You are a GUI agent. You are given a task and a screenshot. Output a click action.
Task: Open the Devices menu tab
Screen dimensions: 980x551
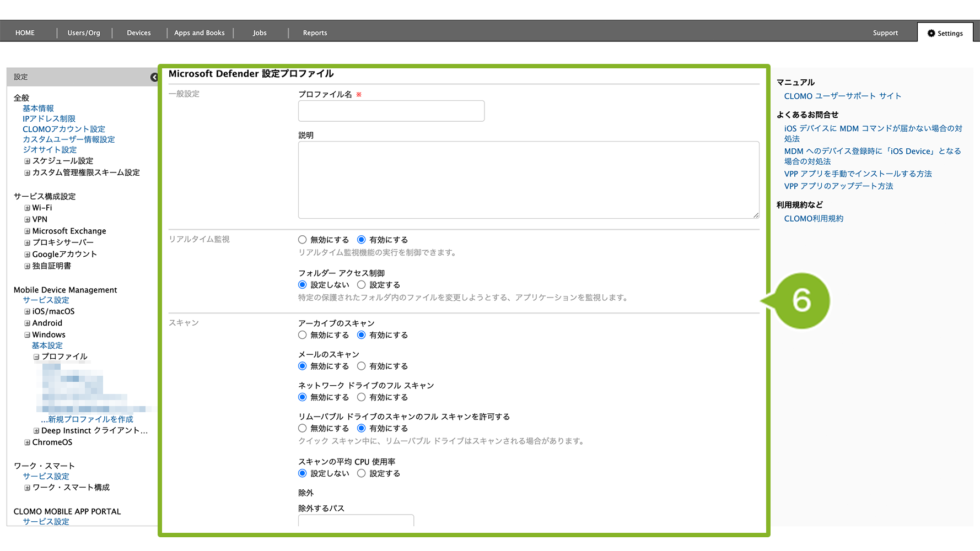click(139, 33)
